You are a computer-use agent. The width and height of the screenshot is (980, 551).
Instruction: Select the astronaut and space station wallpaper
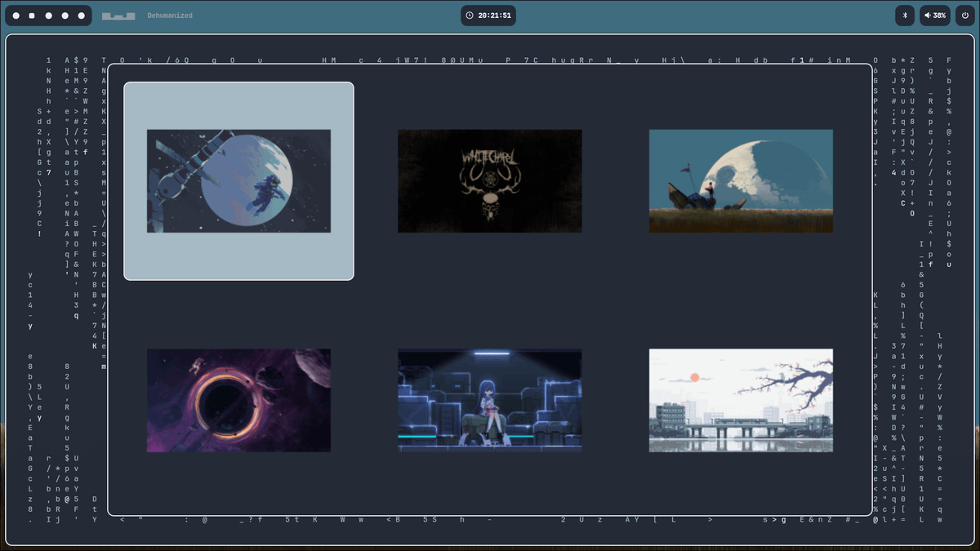[238, 181]
